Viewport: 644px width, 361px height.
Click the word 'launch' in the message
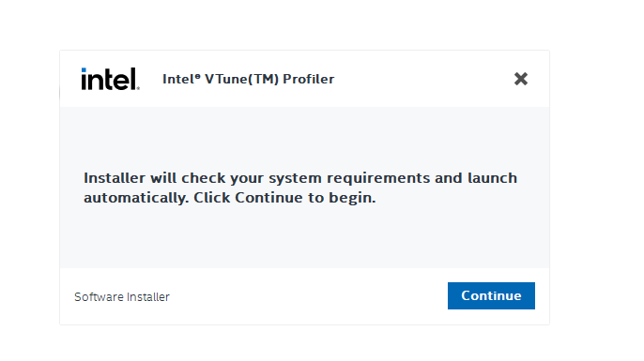493,178
